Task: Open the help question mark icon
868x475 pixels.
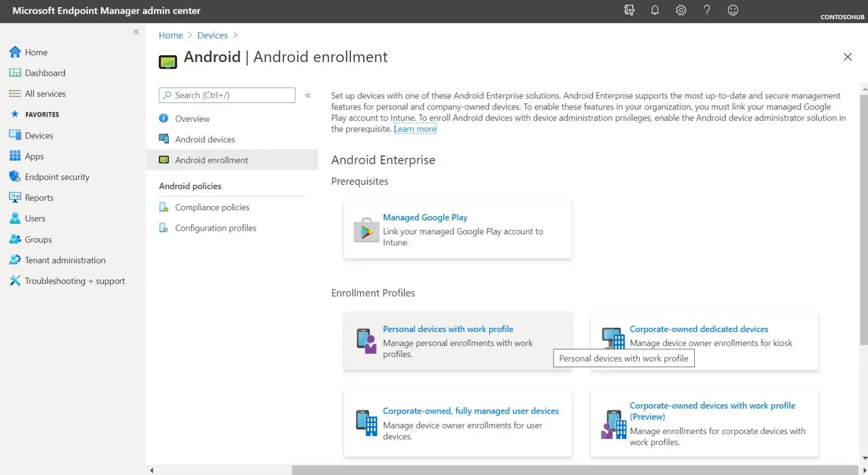Action: point(707,10)
